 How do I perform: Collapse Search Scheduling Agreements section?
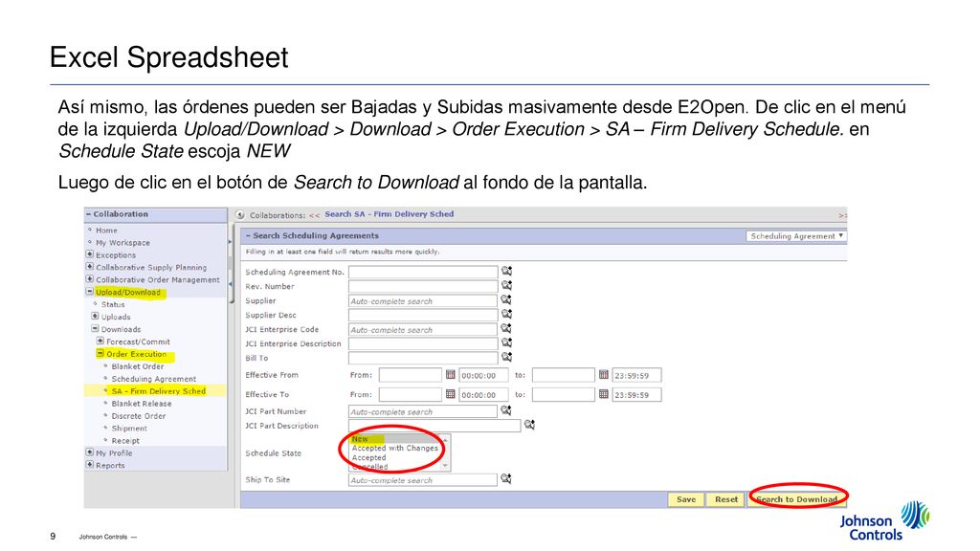point(248,235)
